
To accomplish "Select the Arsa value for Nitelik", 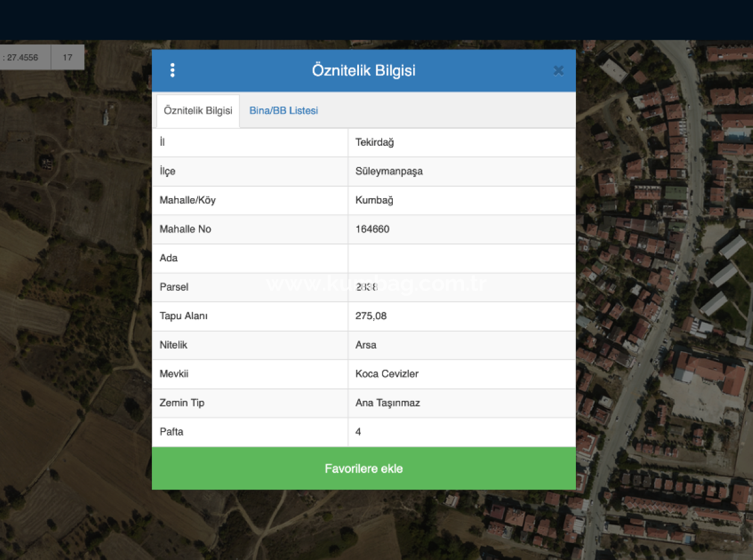I will [x=366, y=345].
